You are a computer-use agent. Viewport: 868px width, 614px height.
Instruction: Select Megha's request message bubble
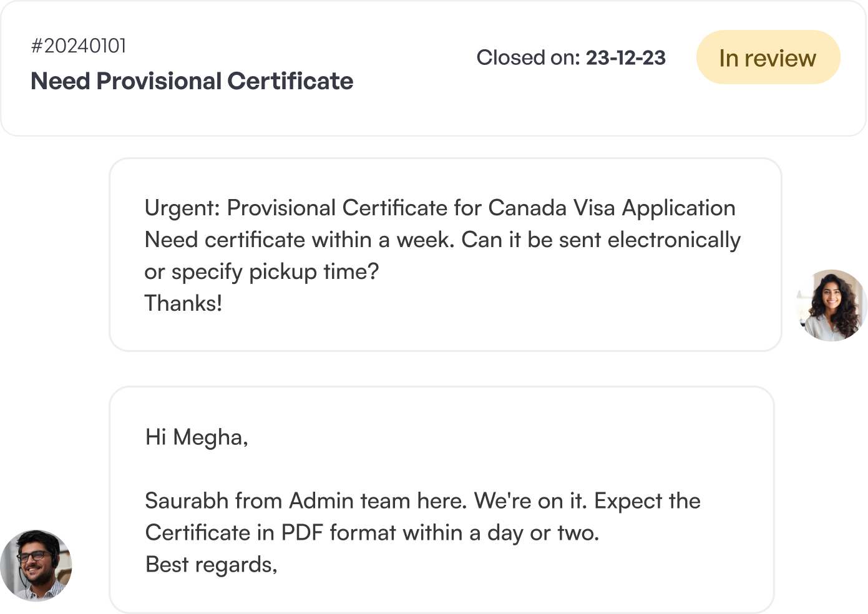pos(446,255)
